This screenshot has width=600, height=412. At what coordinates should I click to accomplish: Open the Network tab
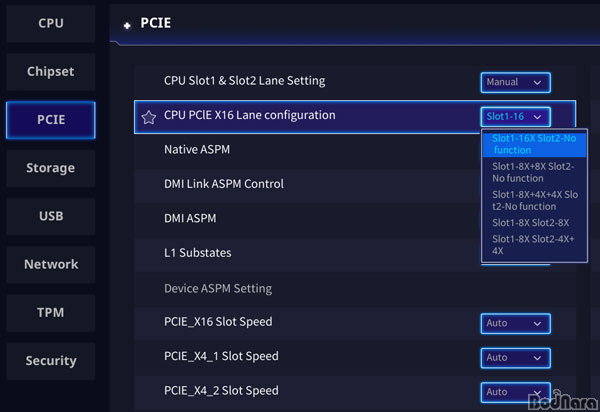[51, 264]
